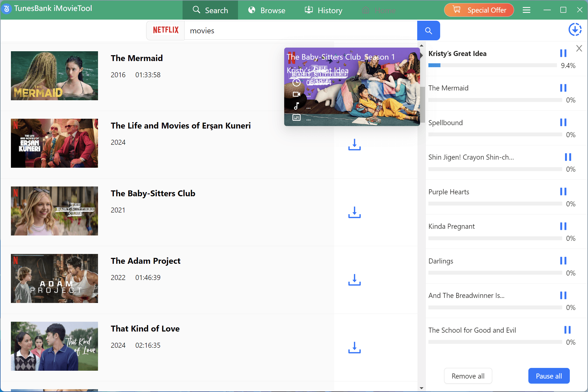588x392 pixels.
Task: Click the subtitle icon in preview popup
Action: [296, 118]
